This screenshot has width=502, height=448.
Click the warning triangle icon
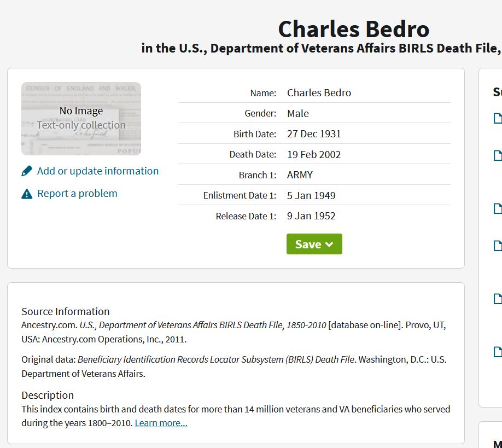point(27,194)
